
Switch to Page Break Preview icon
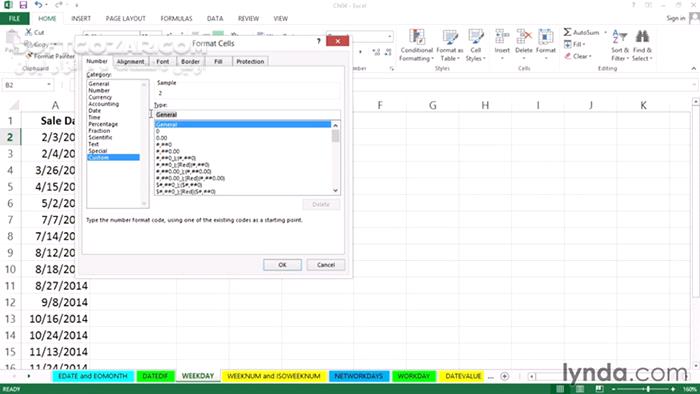[599, 389]
